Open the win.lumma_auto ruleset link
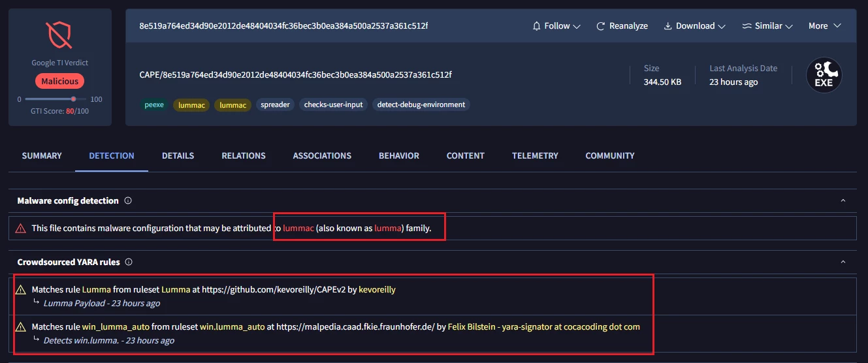The image size is (868, 363). coord(232,326)
